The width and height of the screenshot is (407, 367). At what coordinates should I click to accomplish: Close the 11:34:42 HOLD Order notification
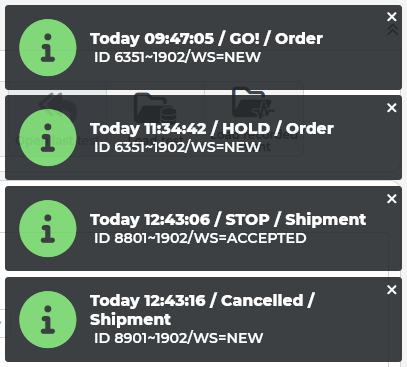[392, 108]
